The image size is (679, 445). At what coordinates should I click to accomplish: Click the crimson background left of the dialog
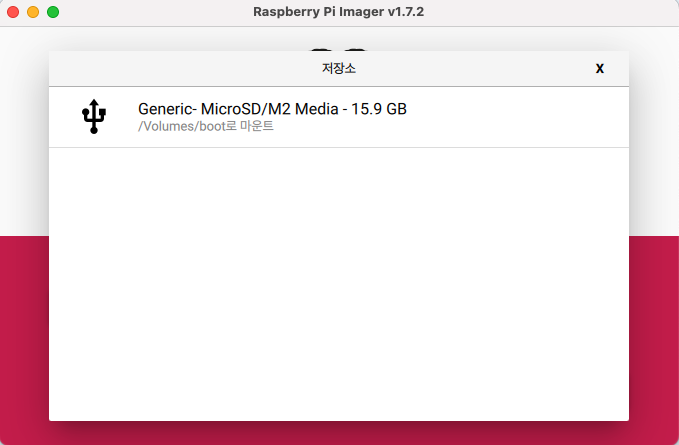[x=24, y=340]
